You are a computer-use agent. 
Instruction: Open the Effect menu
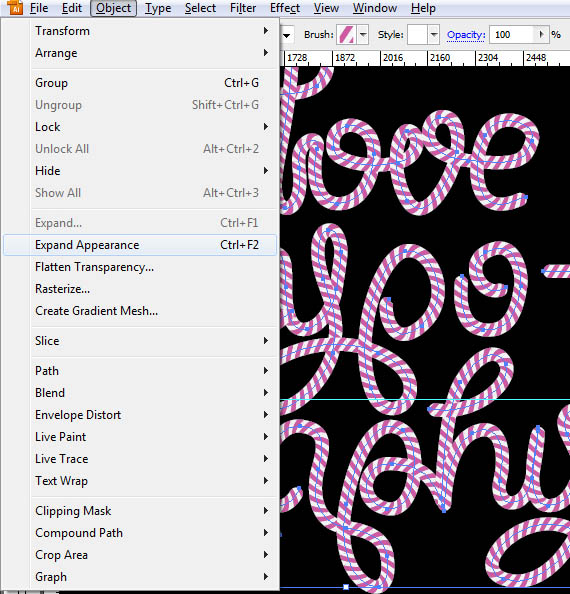pyautogui.click(x=285, y=8)
